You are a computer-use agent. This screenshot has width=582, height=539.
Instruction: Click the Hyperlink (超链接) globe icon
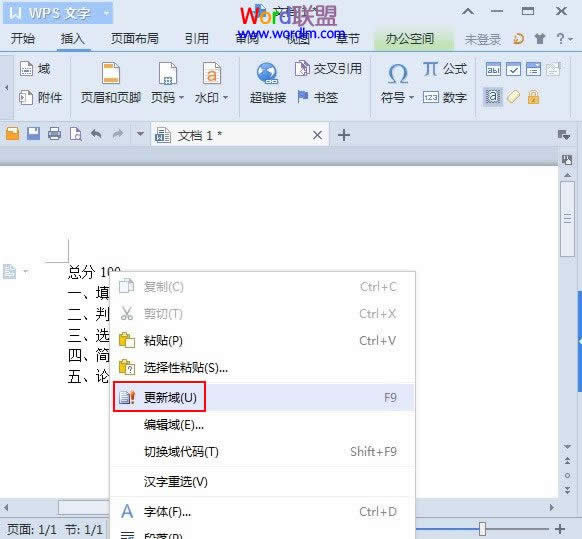coord(267,74)
